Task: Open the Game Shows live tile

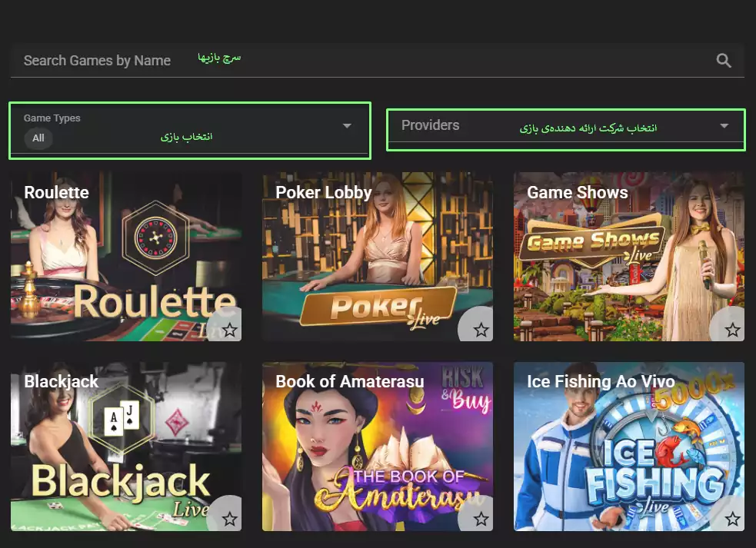Action: 629,257
